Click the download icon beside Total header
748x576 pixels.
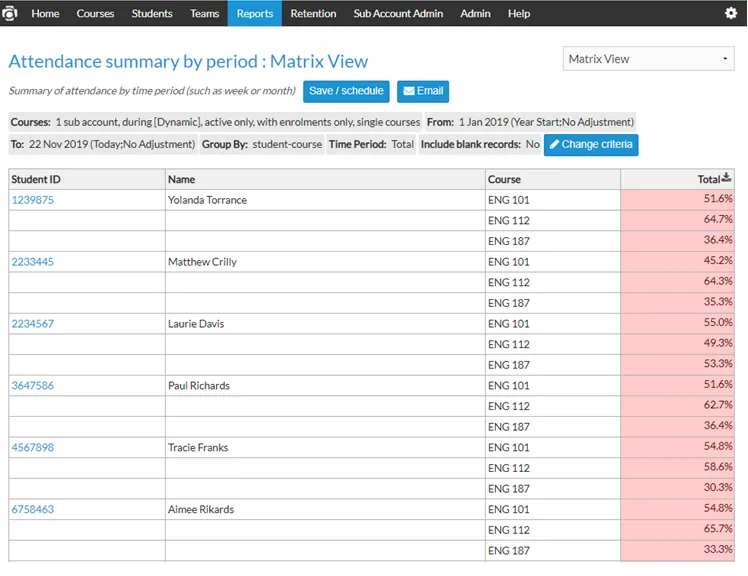[726, 178]
